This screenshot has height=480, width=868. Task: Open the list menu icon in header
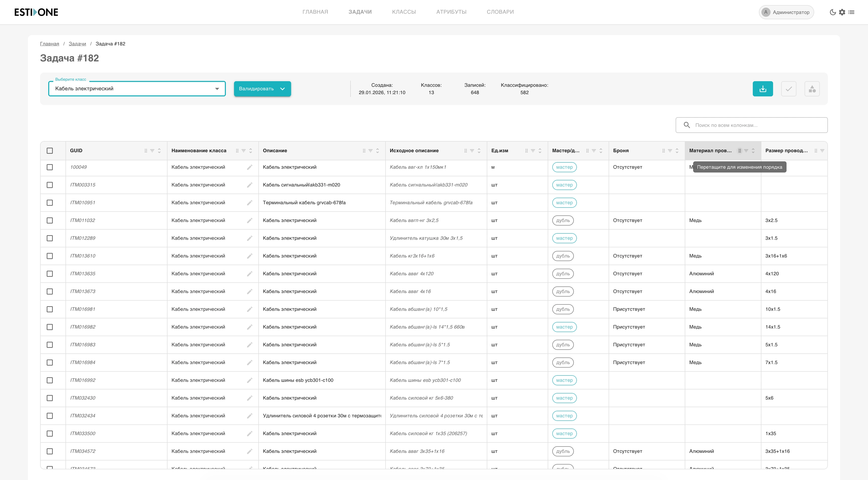tap(852, 12)
